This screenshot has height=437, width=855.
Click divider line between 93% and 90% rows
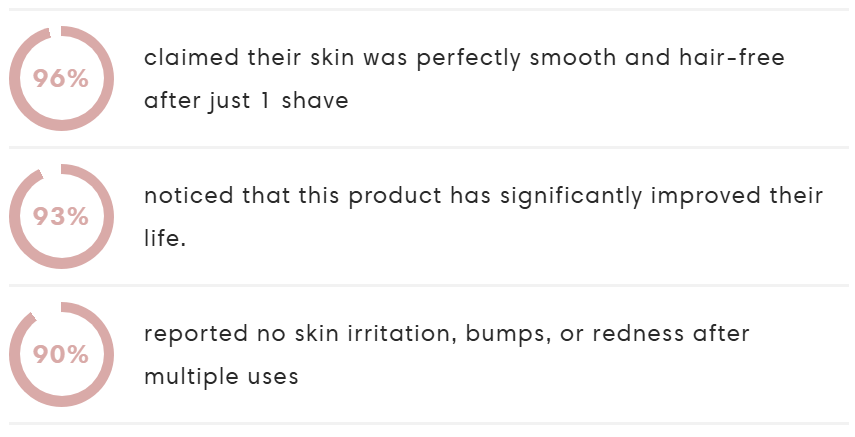[x=429, y=285]
